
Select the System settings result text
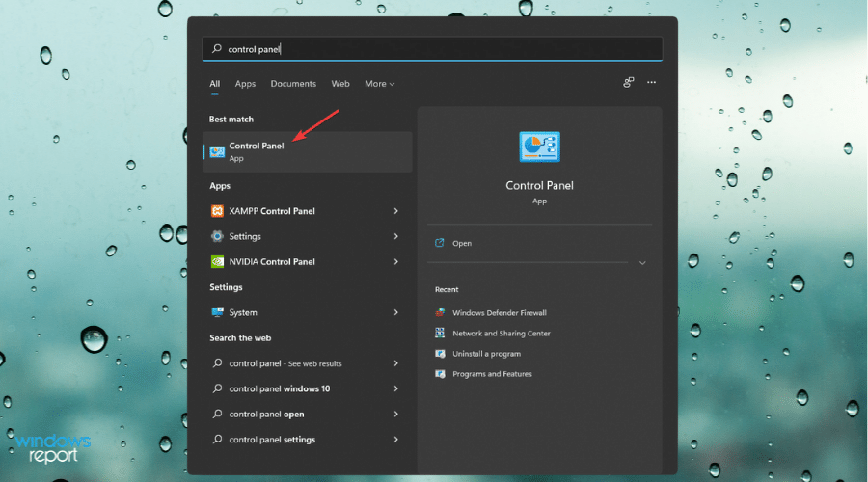[x=243, y=312]
